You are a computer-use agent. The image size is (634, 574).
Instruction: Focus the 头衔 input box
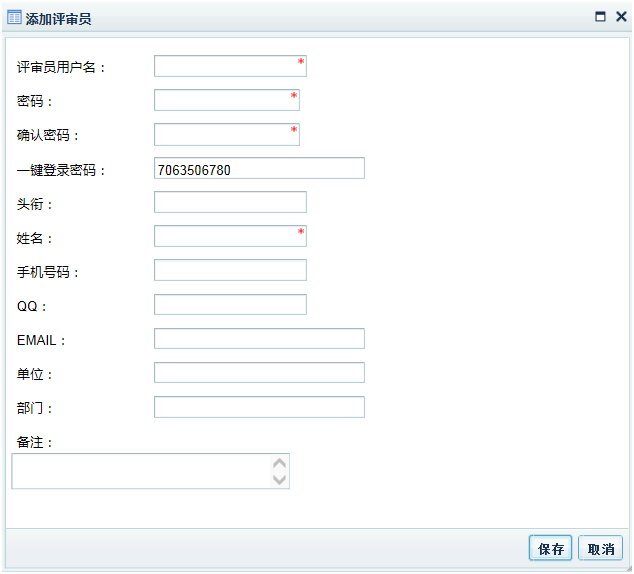(230, 203)
